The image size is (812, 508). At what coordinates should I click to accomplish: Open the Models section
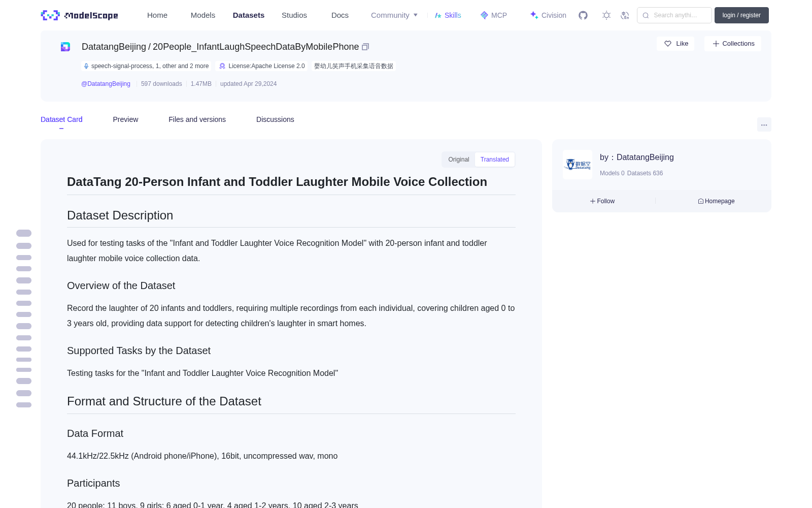[x=203, y=15]
